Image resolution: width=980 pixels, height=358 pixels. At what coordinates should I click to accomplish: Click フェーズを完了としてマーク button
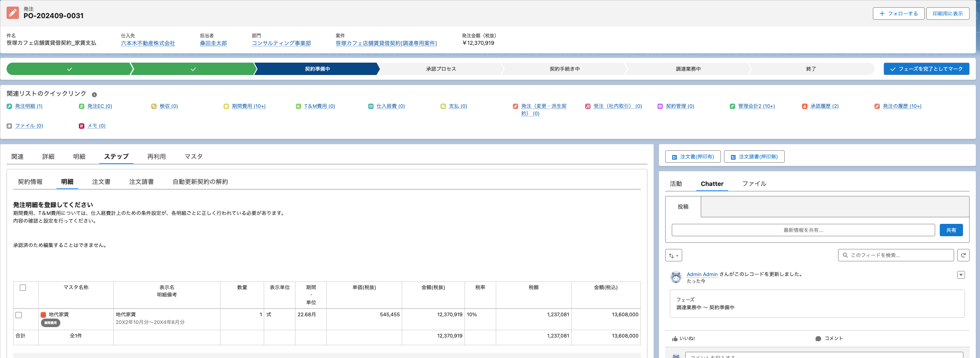coord(927,69)
